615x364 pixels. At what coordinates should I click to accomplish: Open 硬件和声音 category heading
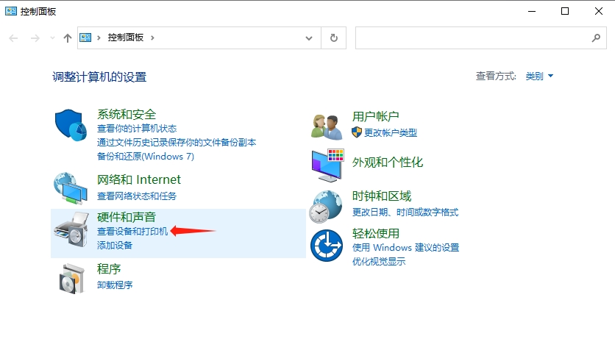(127, 217)
